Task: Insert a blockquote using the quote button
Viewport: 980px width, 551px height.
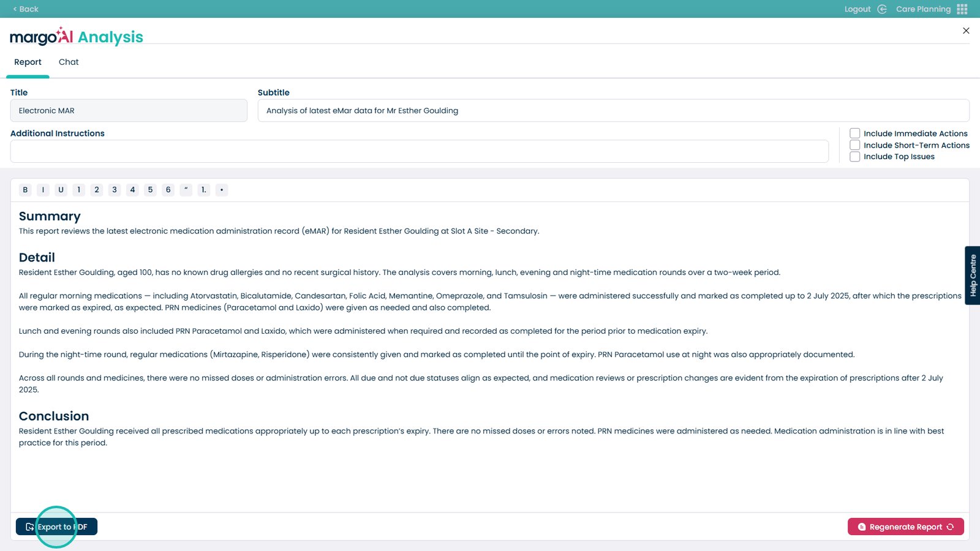Action: 186,190
